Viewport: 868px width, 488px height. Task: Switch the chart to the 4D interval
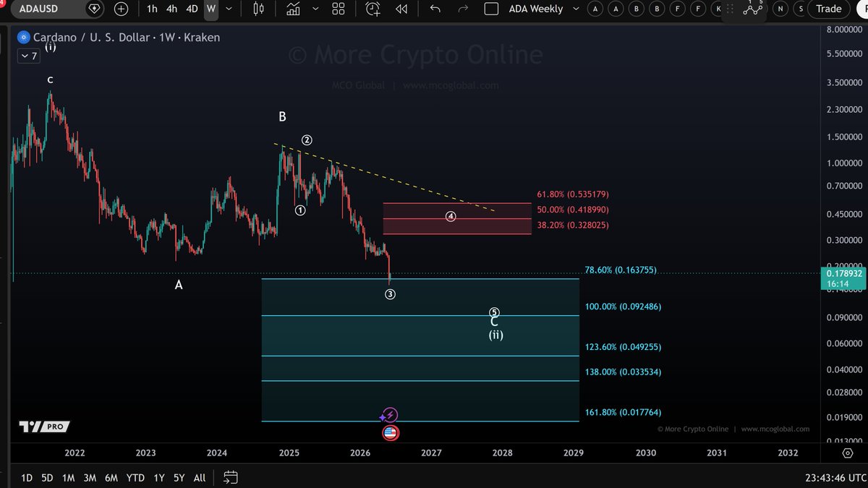(x=192, y=9)
